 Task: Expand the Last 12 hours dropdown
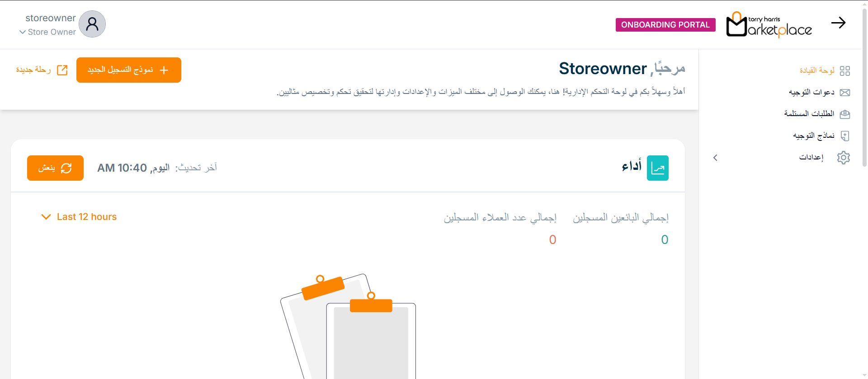click(x=79, y=217)
